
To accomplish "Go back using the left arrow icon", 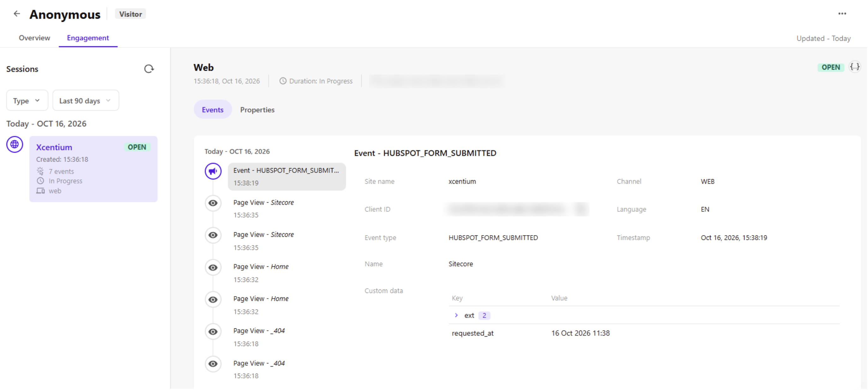I will pyautogui.click(x=16, y=14).
